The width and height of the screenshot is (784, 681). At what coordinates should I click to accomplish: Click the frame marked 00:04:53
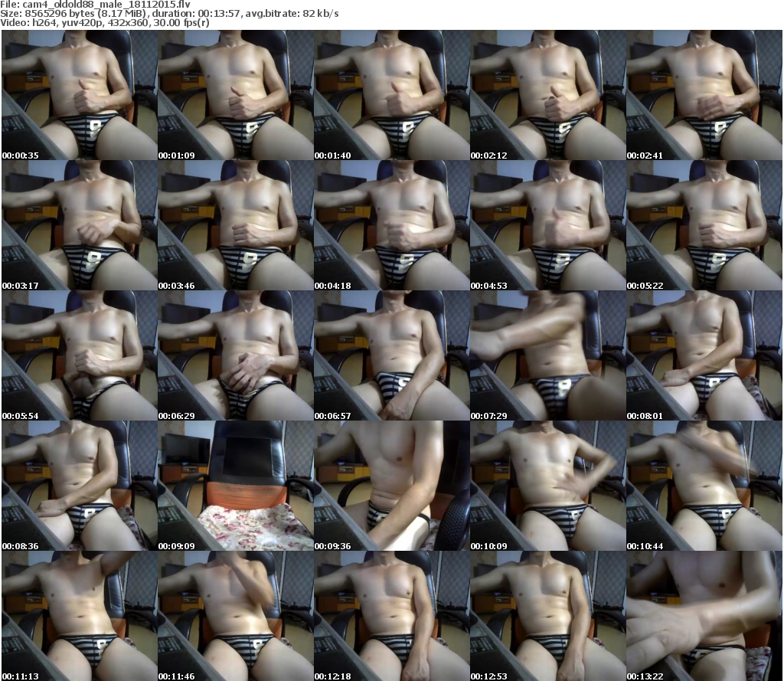coord(548,226)
